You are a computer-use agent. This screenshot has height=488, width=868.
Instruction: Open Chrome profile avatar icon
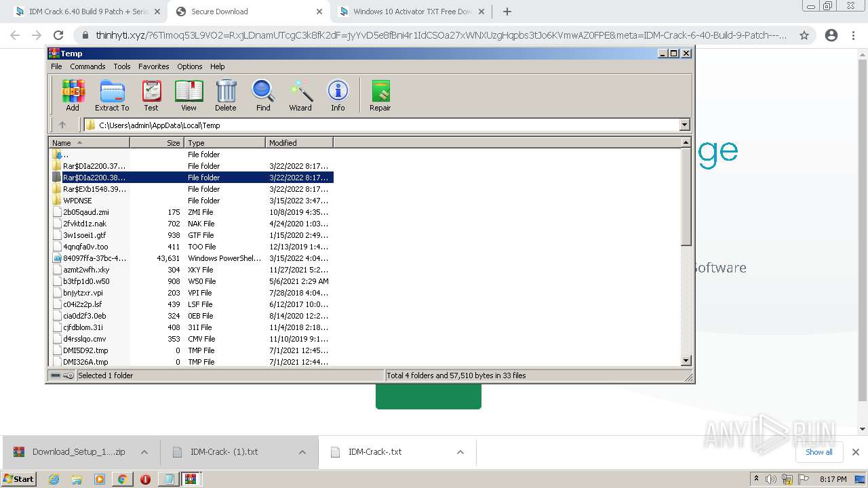[831, 35]
